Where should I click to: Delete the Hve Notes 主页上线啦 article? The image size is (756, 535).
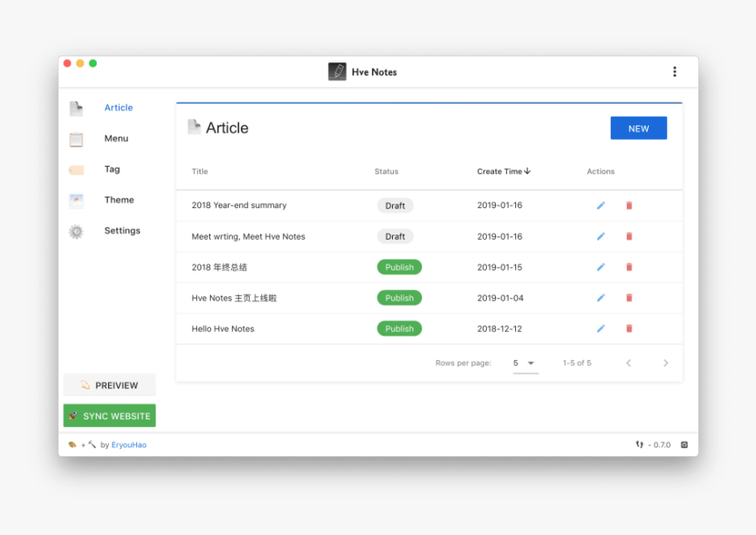(629, 298)
